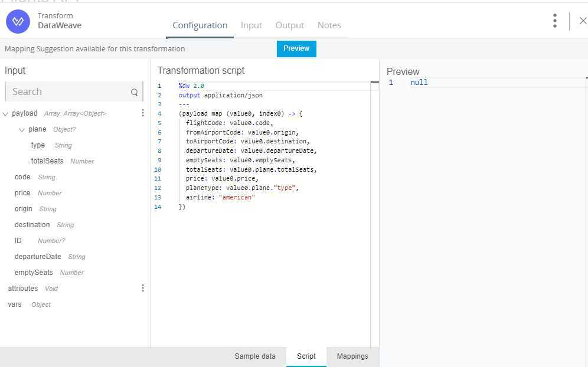The height and width of the screenshot is (367, 588).
Task: Switch to the Output tab
Action: 289,25
